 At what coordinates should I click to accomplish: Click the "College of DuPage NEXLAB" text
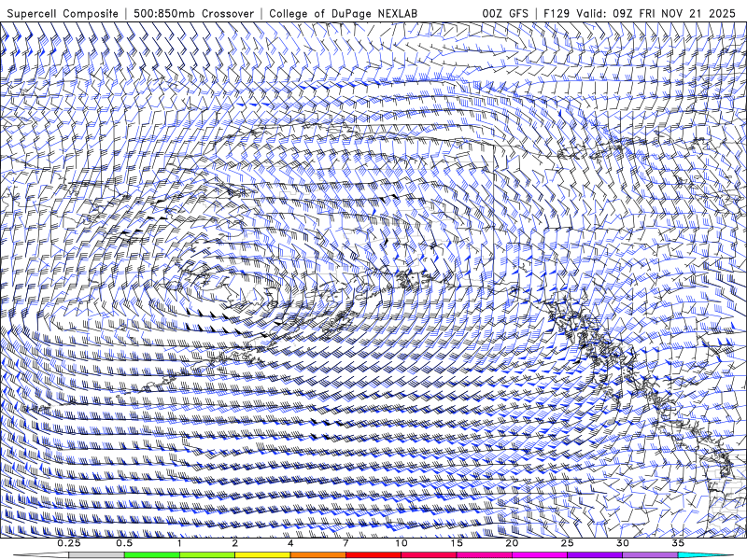pyautogui.click(x=343, y=13)
